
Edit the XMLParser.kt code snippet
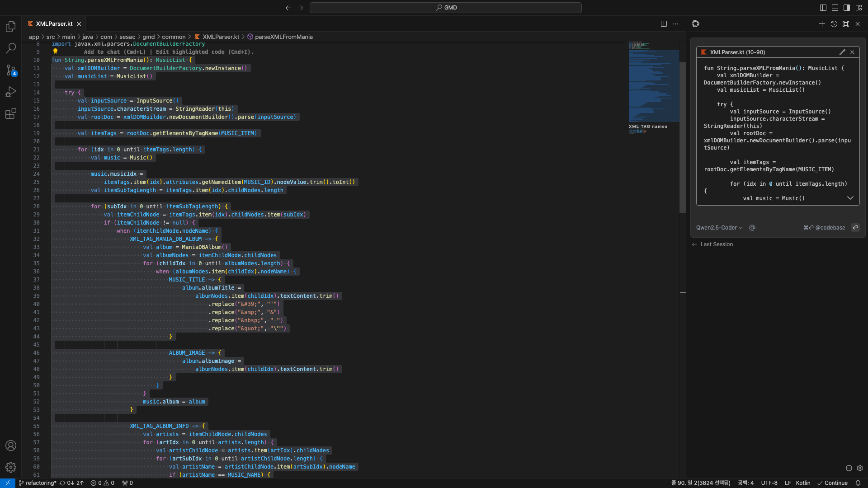842,52
